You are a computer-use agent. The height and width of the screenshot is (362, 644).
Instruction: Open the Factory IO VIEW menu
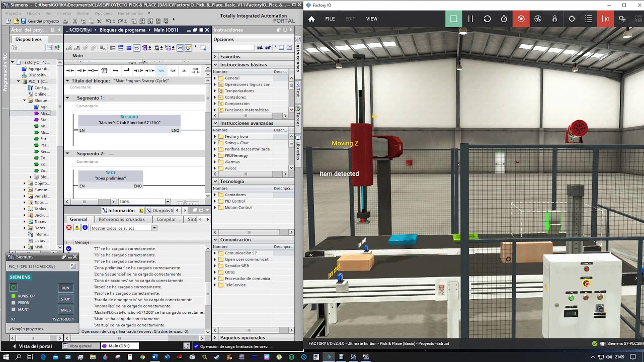point(372,19)
